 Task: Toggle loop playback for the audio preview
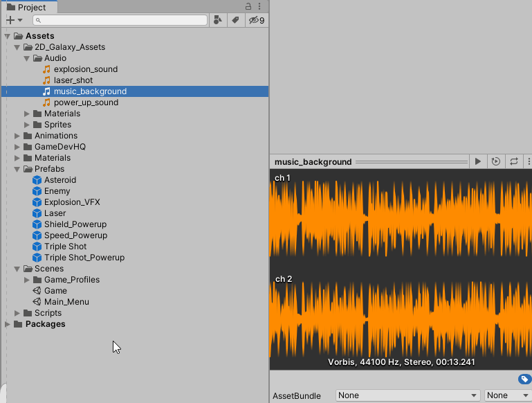coord(514,161)
